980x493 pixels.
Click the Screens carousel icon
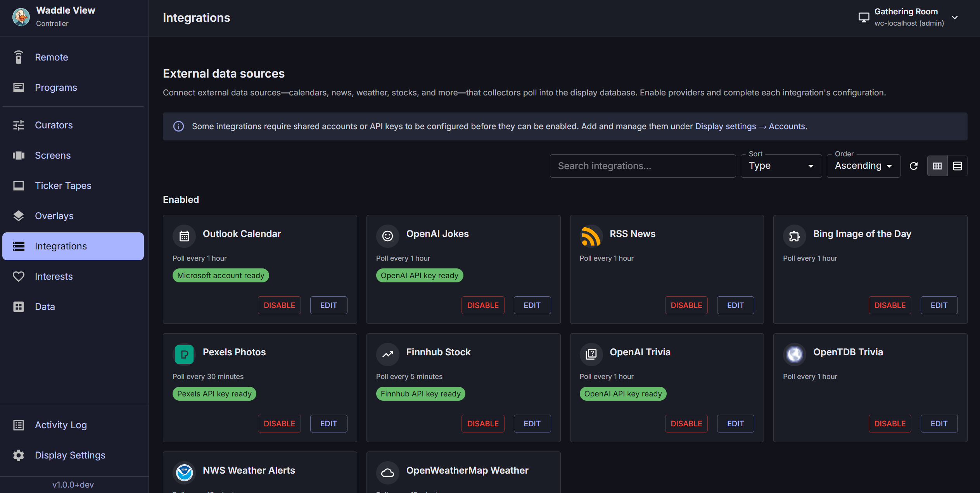point(18,155)
